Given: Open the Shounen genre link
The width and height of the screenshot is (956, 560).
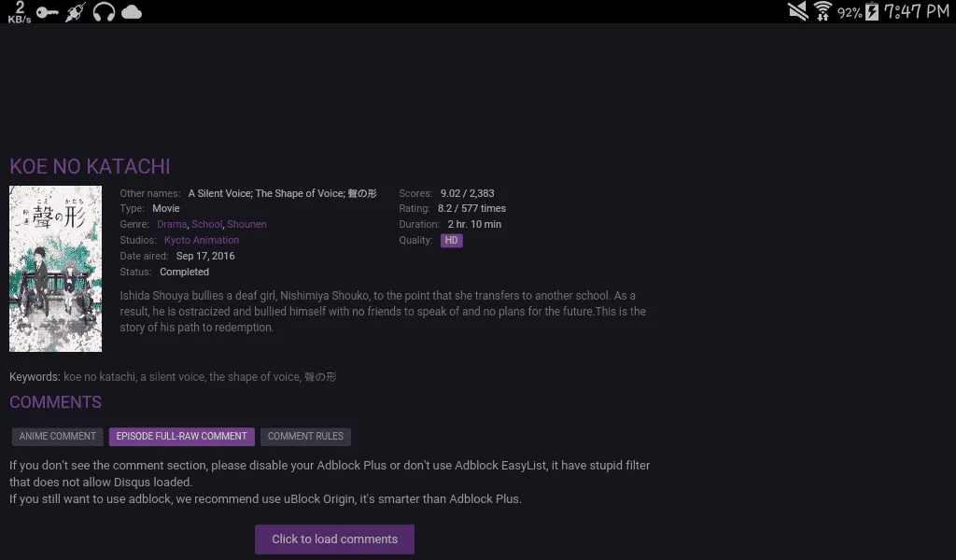Looking at the screenshot, I should [x=246, y=224].
